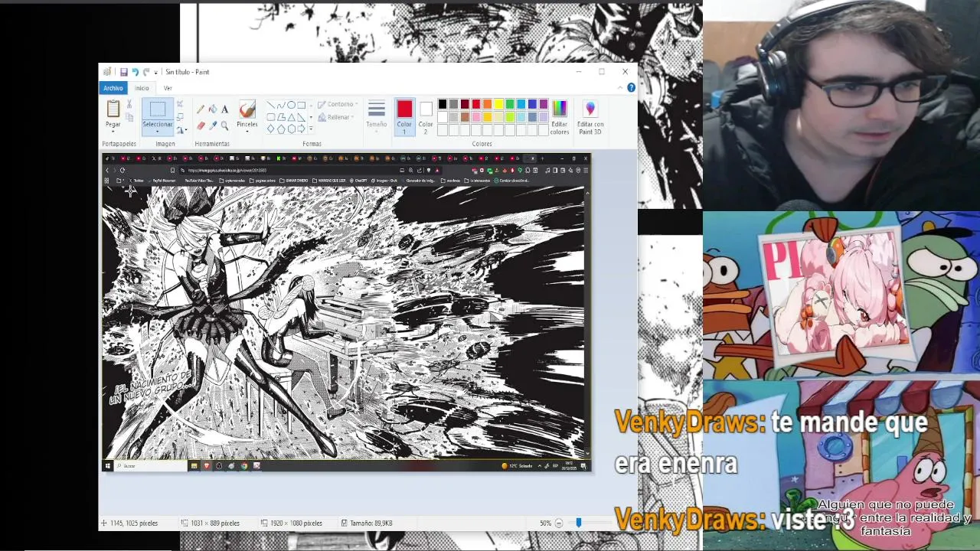Choose the triangle shape
Screen dimensions: 980x551
[291, 117]
